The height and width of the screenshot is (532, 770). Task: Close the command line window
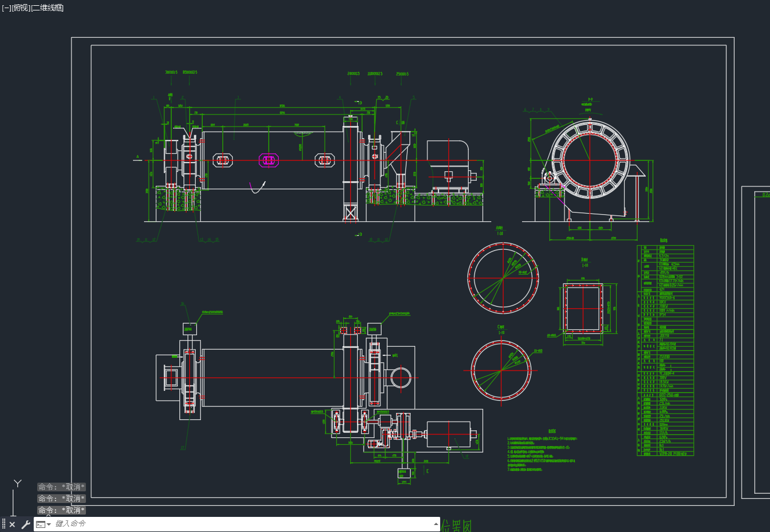[x=12, y=524]
